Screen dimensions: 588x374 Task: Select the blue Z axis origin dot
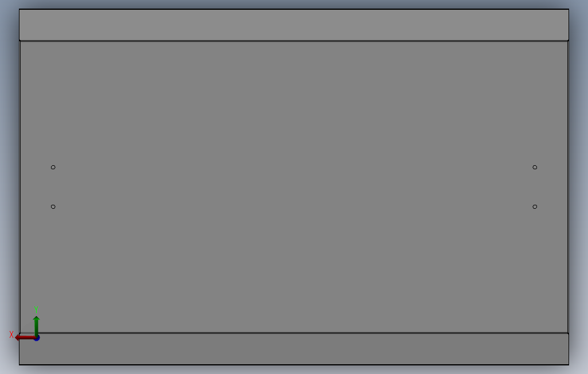[x=37, y=338]
